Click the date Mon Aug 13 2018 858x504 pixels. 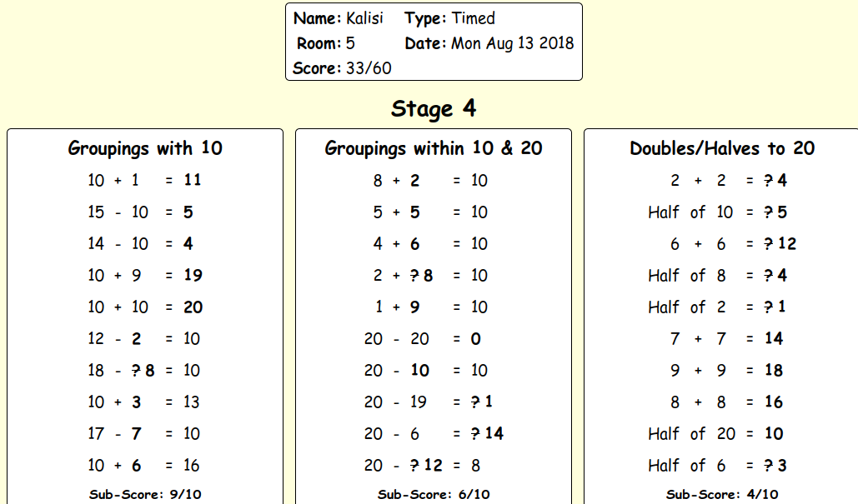tap(512, 43)
